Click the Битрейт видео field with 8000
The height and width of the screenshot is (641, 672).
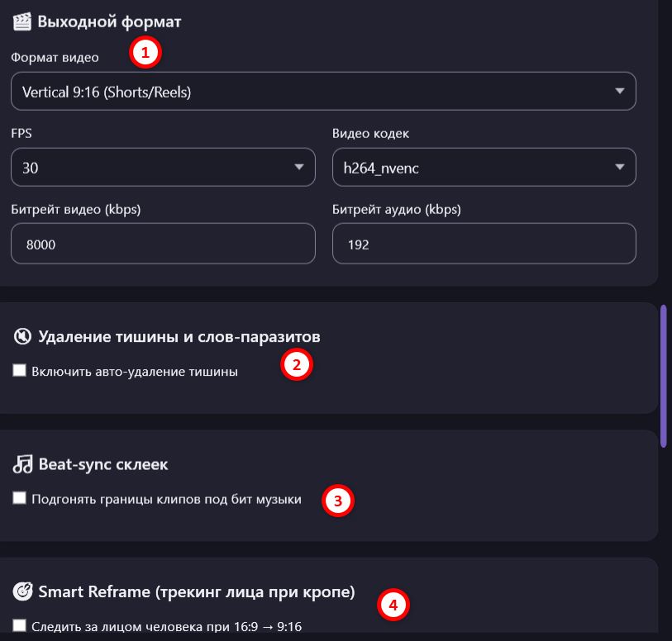coord(163,244)
